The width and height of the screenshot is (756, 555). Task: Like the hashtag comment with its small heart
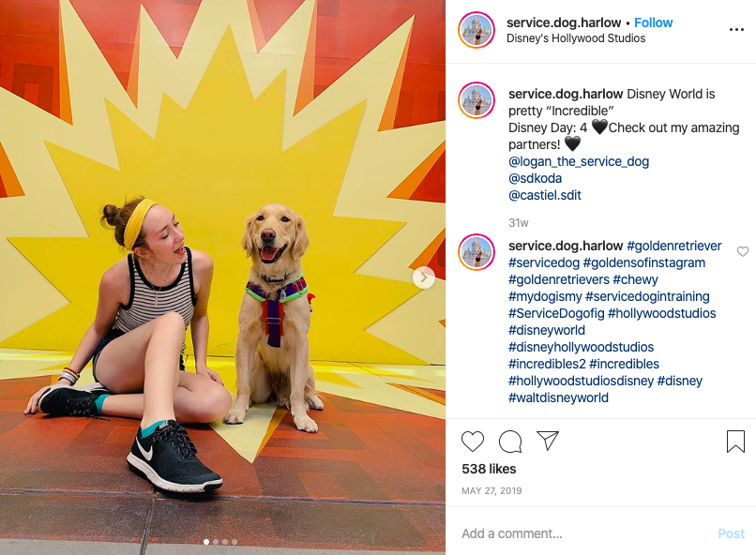(743, 251)
